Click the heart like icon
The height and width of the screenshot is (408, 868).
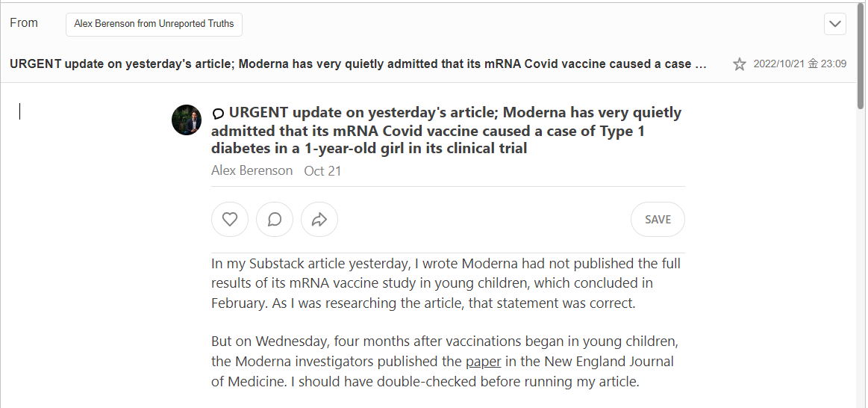(230, 220)
